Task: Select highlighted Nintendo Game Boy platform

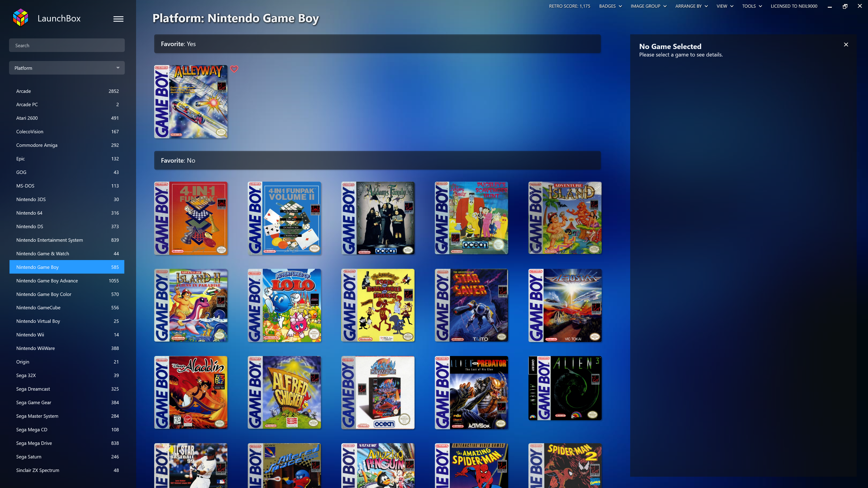Action: [x=67, y=267]
